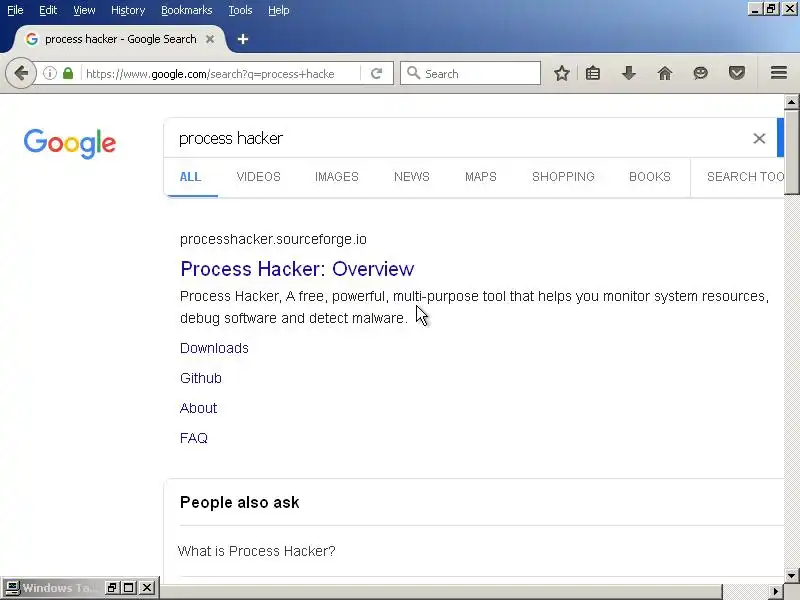The height and width of the screenshot is (600, 800).
Task: Switch to the SHOPPING results tab
Action: coord(563,177)
